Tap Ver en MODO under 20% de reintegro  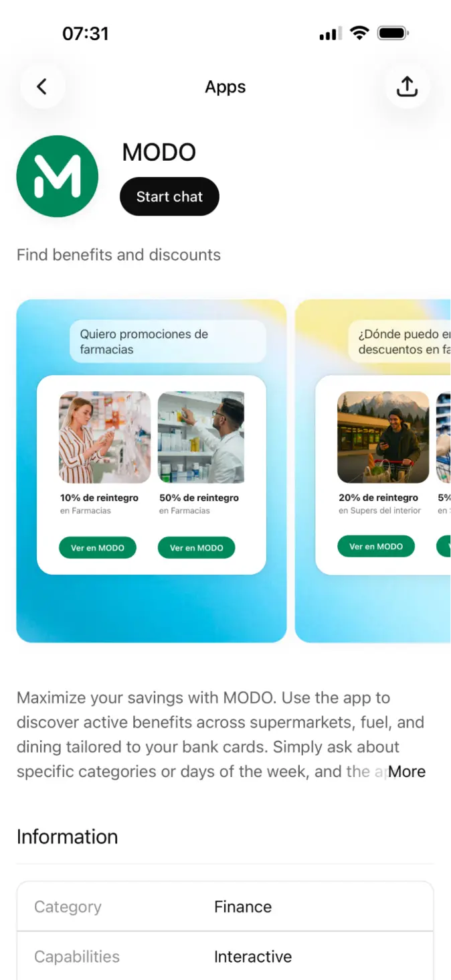point(376,546)
